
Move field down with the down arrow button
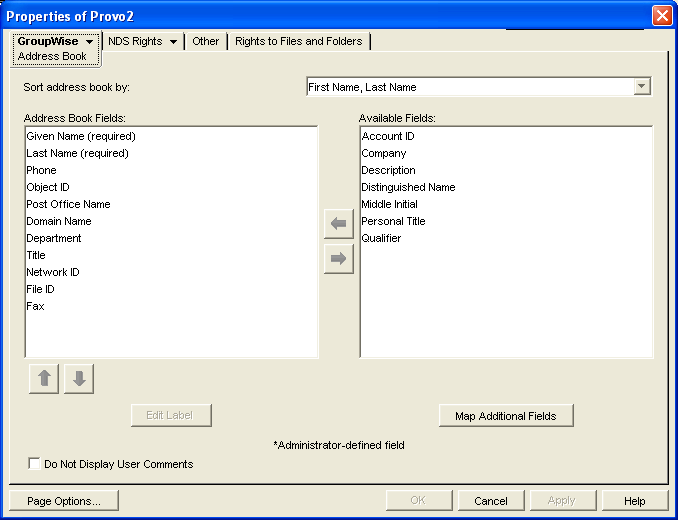coord(79,379)
